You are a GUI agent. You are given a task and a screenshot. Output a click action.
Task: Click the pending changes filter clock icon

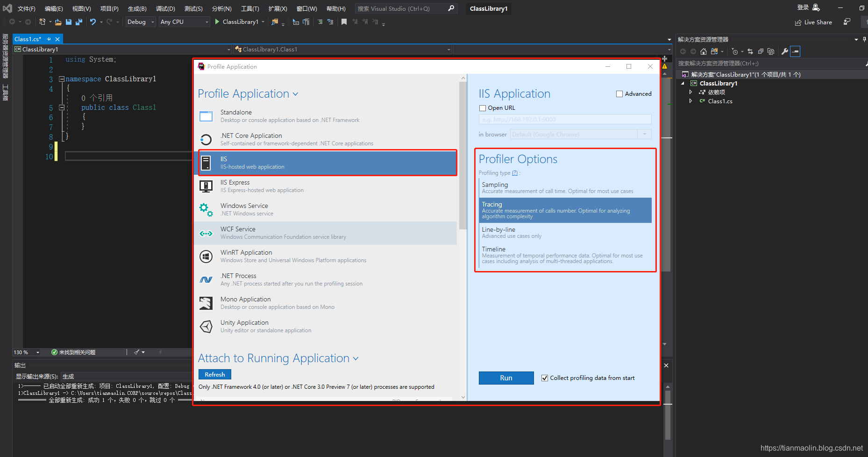(x=735, y=51)
